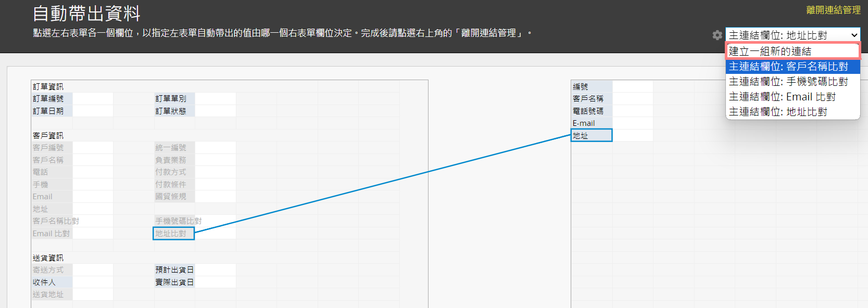Select the 電話號碼 field in the right form

tap(592, 111)
